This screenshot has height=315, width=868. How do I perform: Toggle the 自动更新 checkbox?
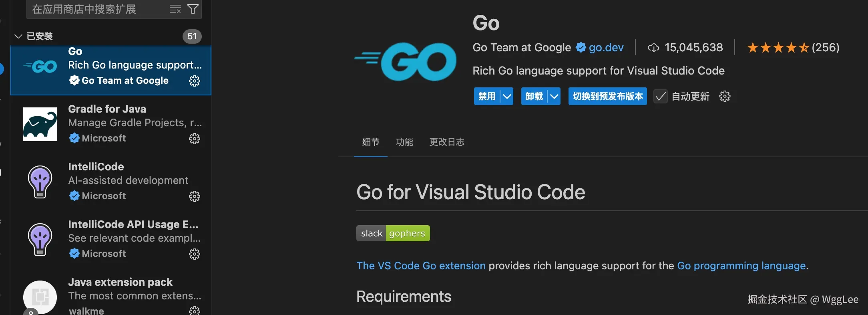pyautogui.click(x=660, y=96)
